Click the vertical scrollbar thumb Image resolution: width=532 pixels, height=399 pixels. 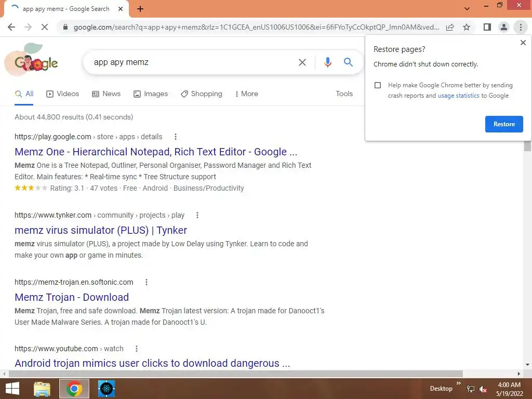click(x=527, y=146)
